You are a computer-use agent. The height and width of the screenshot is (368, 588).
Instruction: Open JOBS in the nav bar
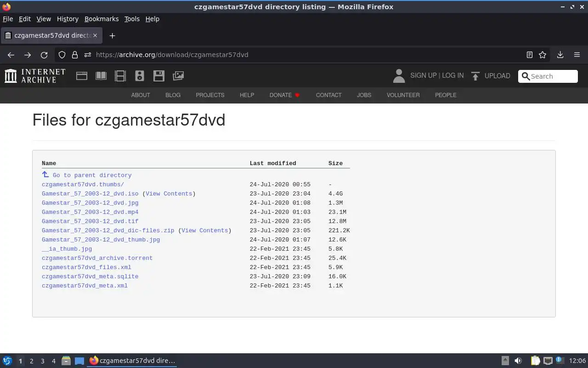364,95
